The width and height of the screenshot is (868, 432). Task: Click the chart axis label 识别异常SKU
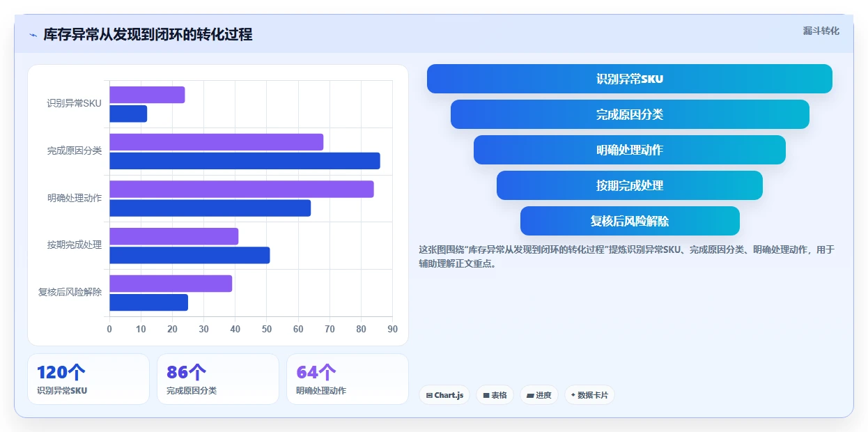coord(75,103)
